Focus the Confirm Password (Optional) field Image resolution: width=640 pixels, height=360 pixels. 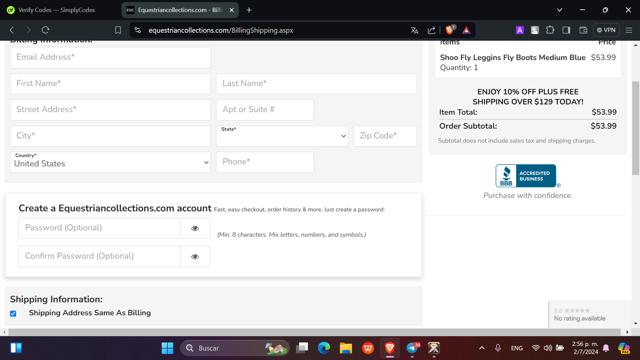pyautogui.click(x=99, y=256)
